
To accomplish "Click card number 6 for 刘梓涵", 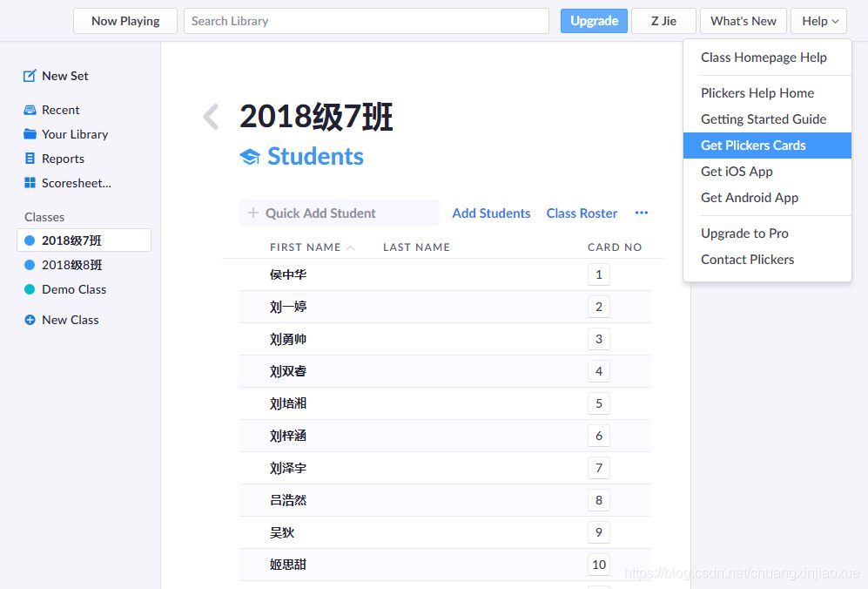I will tap(598, 436).
